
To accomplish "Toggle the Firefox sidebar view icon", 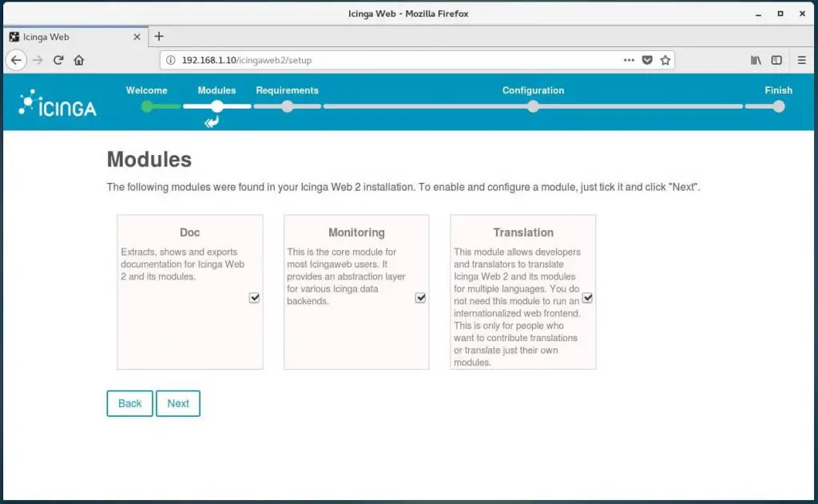I will (x=776, y=60).
